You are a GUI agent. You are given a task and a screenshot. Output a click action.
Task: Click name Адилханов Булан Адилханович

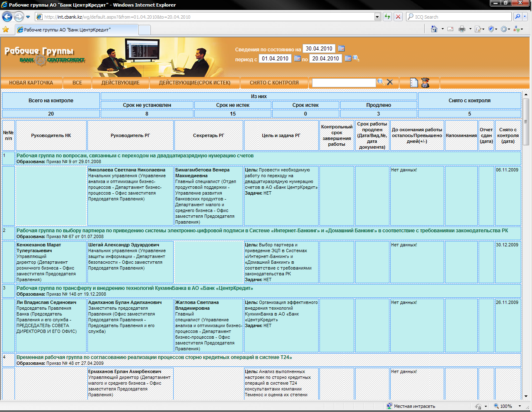[125, 302]
